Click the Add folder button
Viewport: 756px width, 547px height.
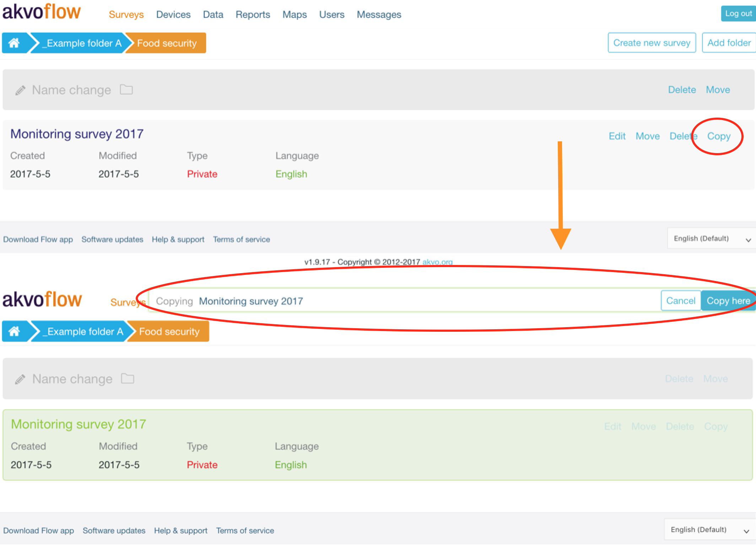pyautogui.click(x=729, y=43)
